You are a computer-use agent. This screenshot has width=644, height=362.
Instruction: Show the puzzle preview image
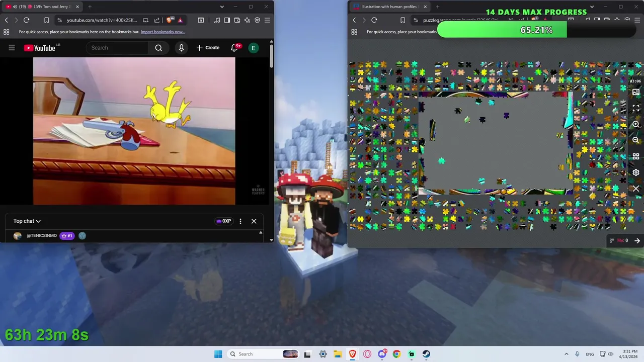636,92
